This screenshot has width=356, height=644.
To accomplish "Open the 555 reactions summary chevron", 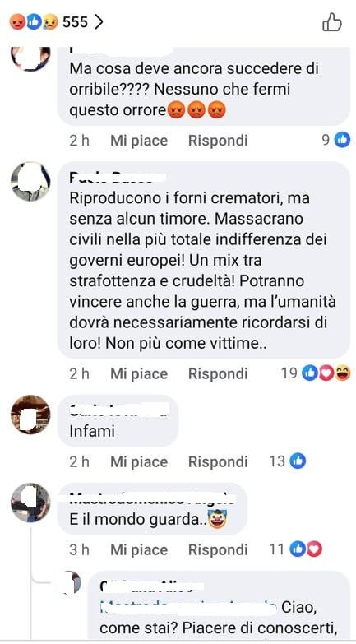I will [98, 21].
